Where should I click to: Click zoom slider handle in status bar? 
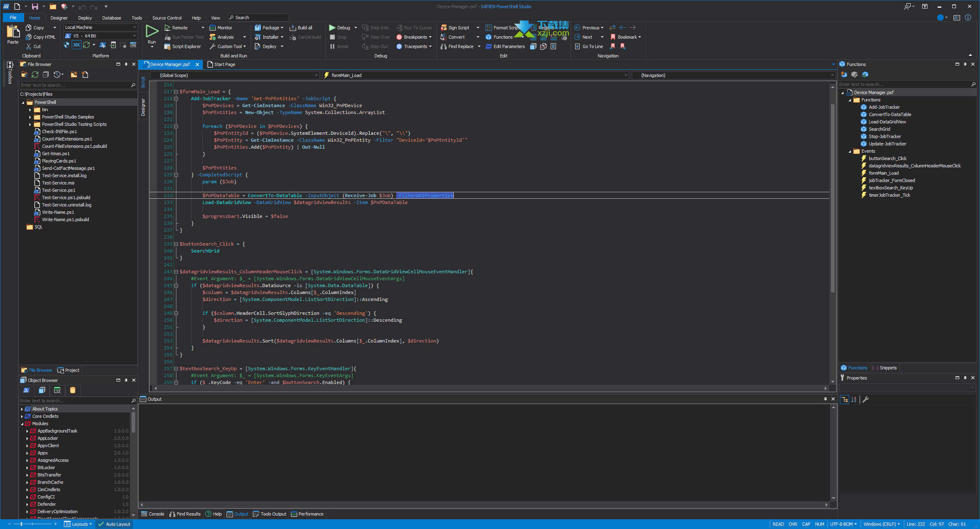click(x=22, y=524)
